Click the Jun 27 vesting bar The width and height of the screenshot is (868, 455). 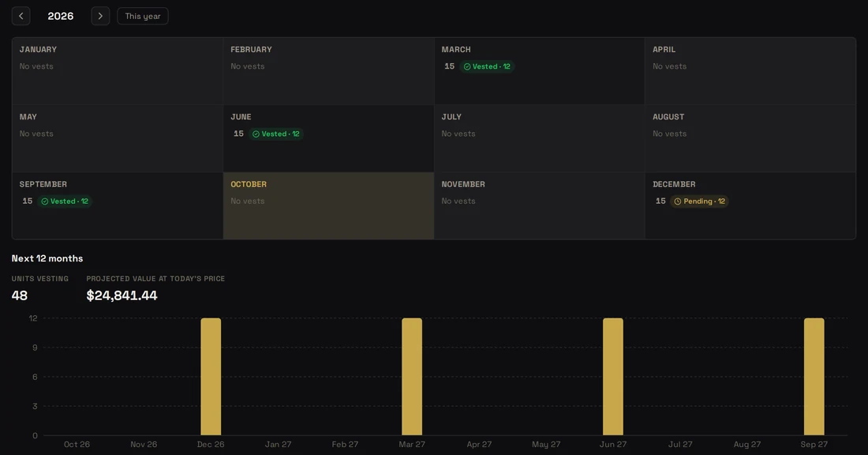pos(613,377)
